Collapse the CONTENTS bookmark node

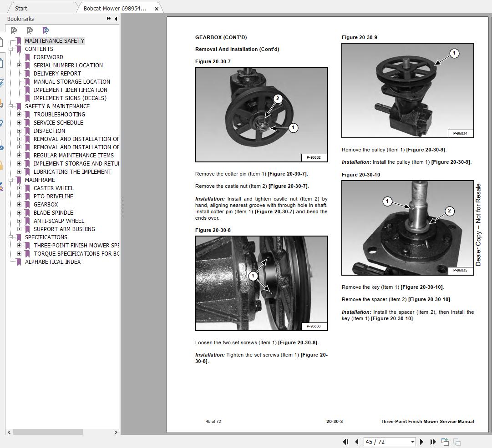point(10,49)
